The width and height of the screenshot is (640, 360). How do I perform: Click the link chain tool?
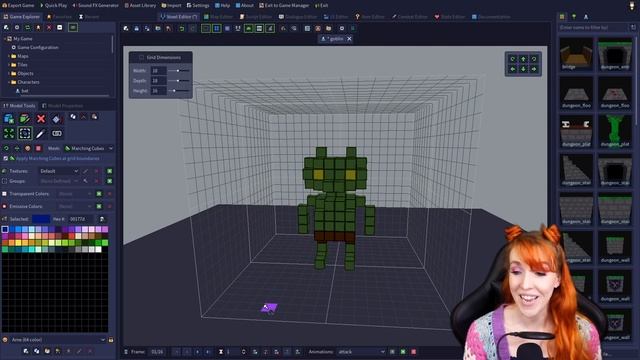pos(57,133)
